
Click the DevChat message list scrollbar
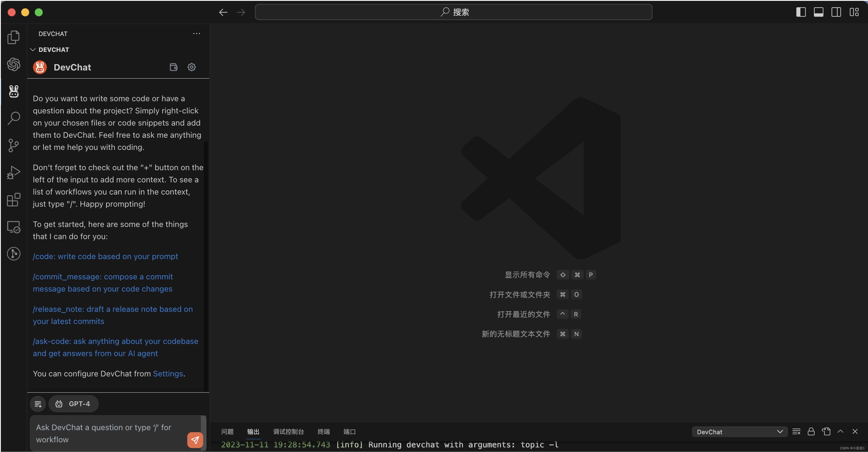click(x=206, y=266)
